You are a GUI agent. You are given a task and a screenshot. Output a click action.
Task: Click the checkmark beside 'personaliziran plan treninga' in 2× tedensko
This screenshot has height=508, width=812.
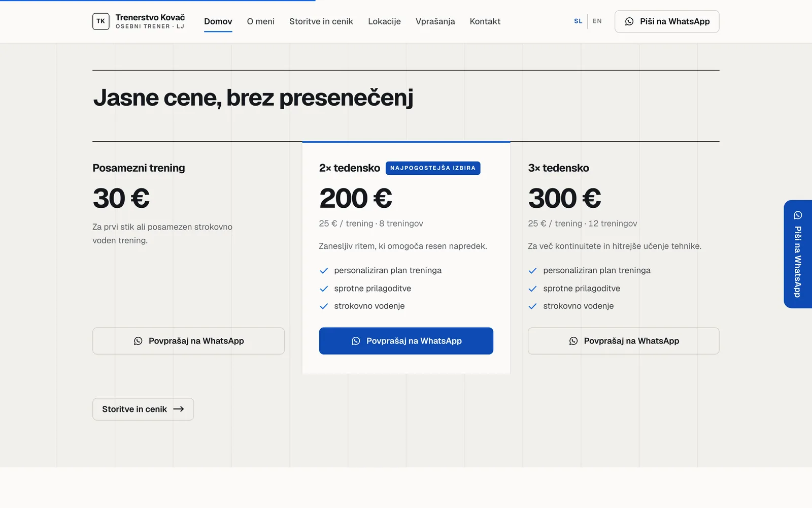324,271
